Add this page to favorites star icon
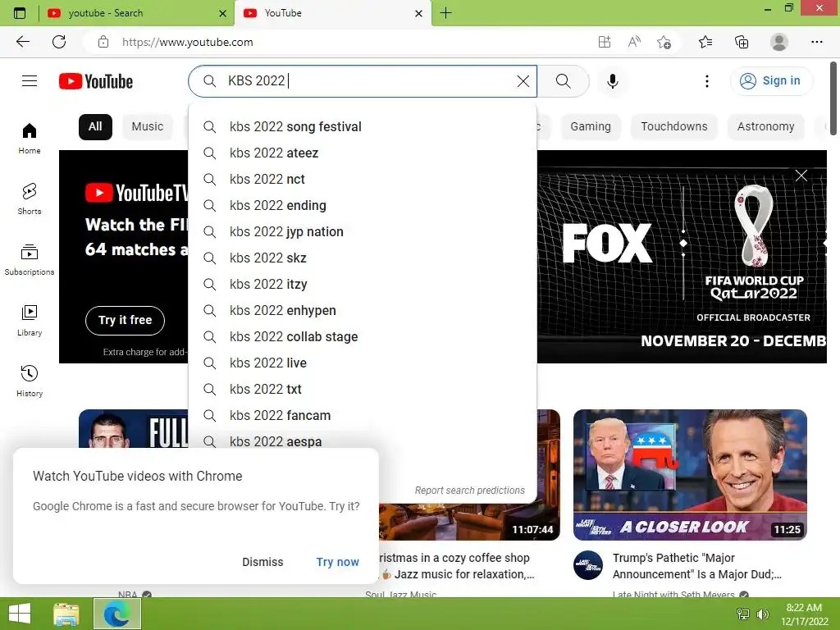Screen dimensions: 840x630 tap(664, 42)
